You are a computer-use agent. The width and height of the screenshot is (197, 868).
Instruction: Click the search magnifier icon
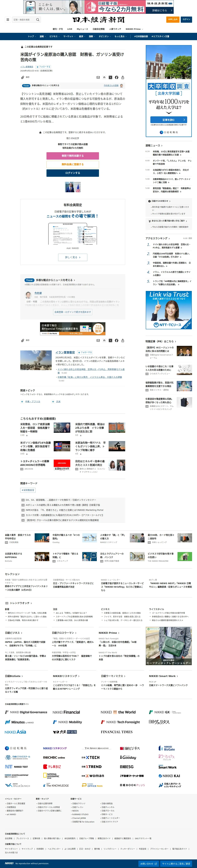[x=38, y=19]
